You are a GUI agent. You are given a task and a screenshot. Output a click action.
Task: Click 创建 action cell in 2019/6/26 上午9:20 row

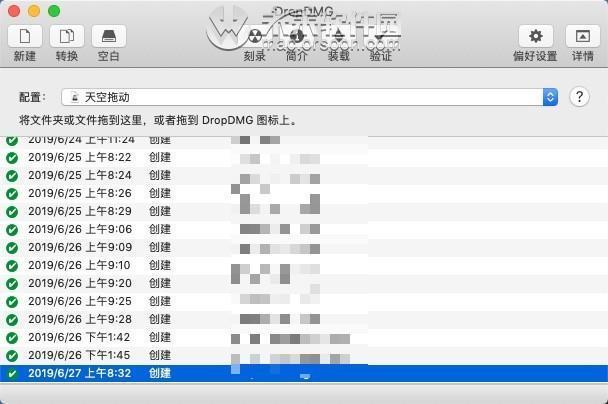pos(160,283)
